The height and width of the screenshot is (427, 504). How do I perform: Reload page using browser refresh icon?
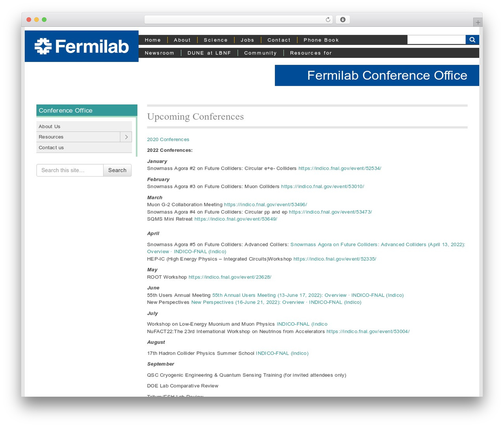[x=328, y=20]
